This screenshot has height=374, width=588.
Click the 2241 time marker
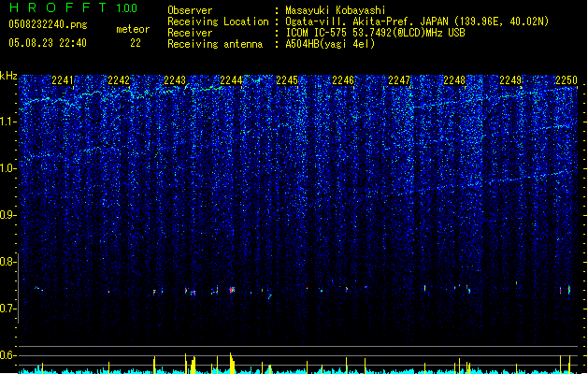tap(63, 80)
